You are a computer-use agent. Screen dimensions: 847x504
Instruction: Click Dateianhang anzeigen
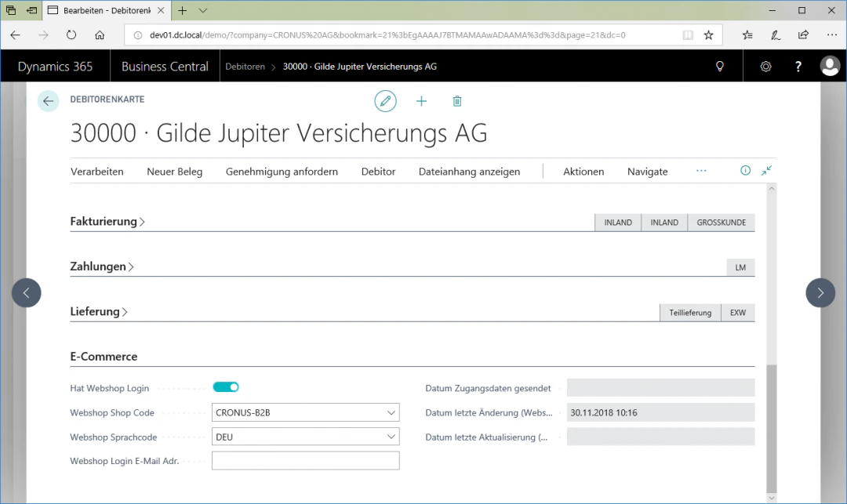coord(470,172)
